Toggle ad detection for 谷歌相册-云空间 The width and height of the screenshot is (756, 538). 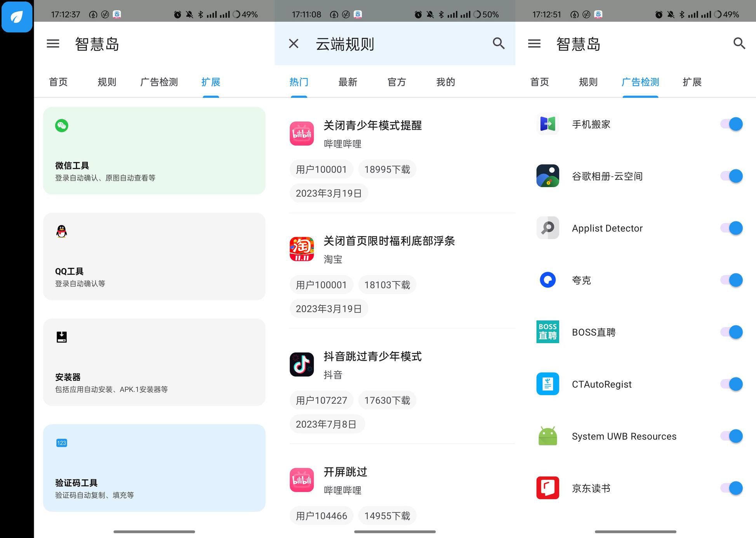pos(732,176)
